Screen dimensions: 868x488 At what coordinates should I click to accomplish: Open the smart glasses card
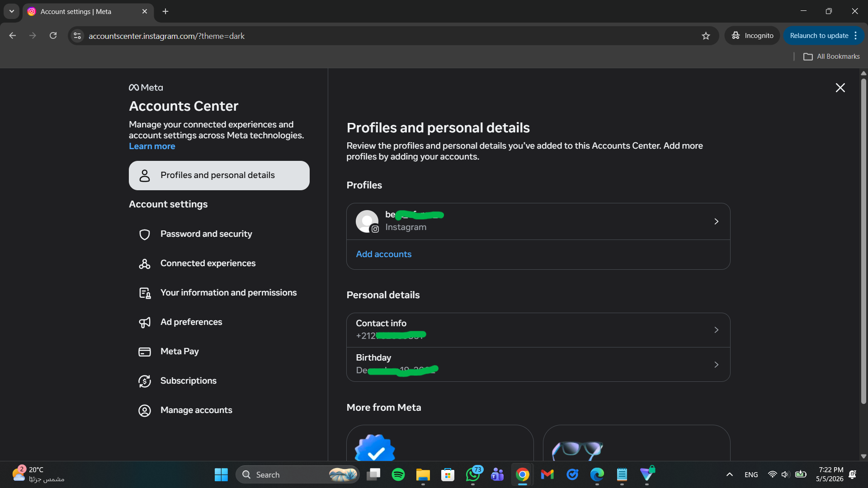coord(637,443)
